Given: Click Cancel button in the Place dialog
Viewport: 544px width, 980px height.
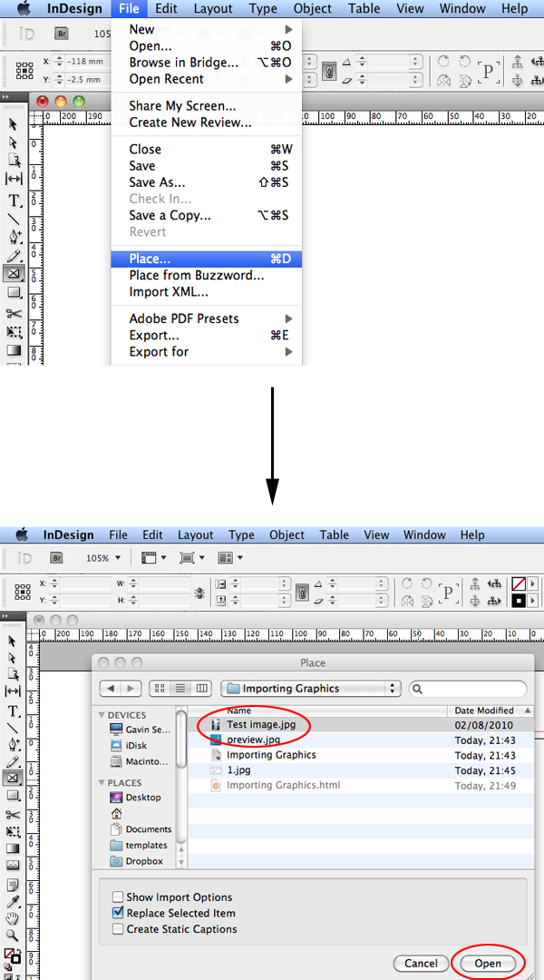Looking at the screenshot, I should click(x=421, y=963).
